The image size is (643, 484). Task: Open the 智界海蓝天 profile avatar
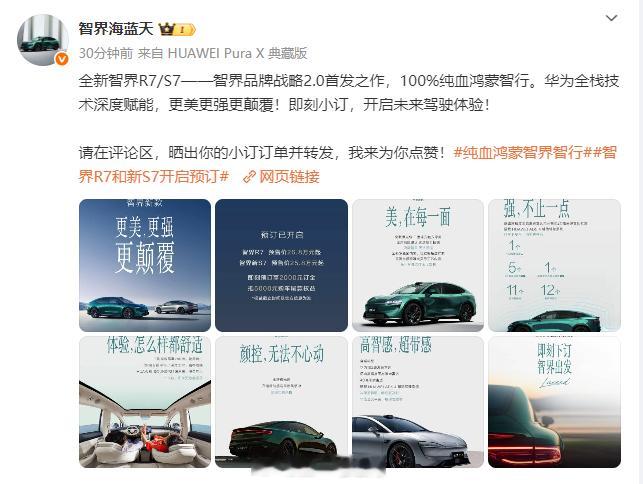43,40
